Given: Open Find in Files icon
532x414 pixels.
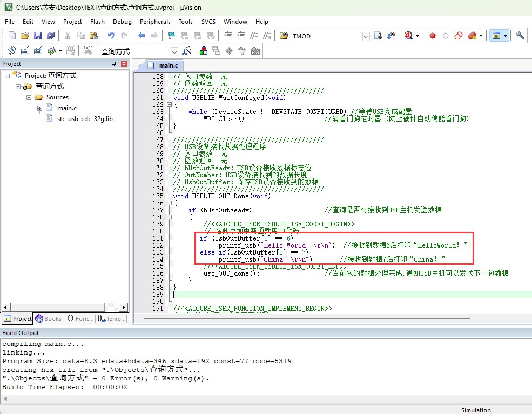Looking at the screenshot, I should (284, 36).
